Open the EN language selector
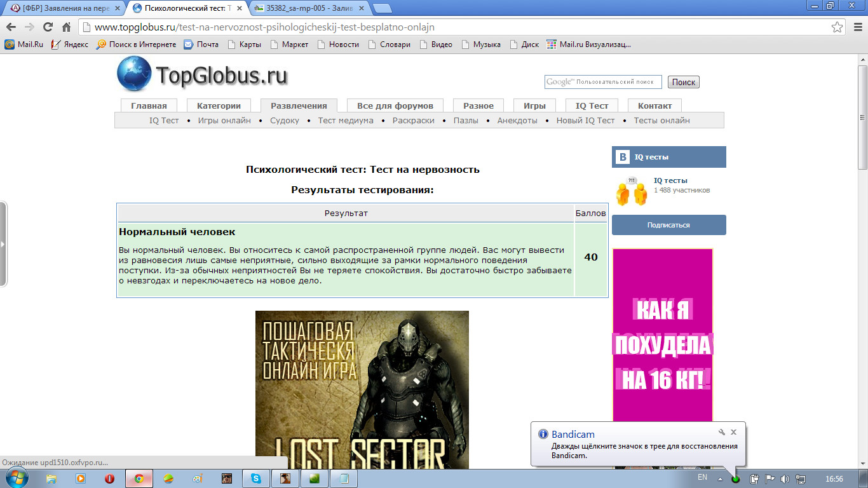 pos(702,477)
